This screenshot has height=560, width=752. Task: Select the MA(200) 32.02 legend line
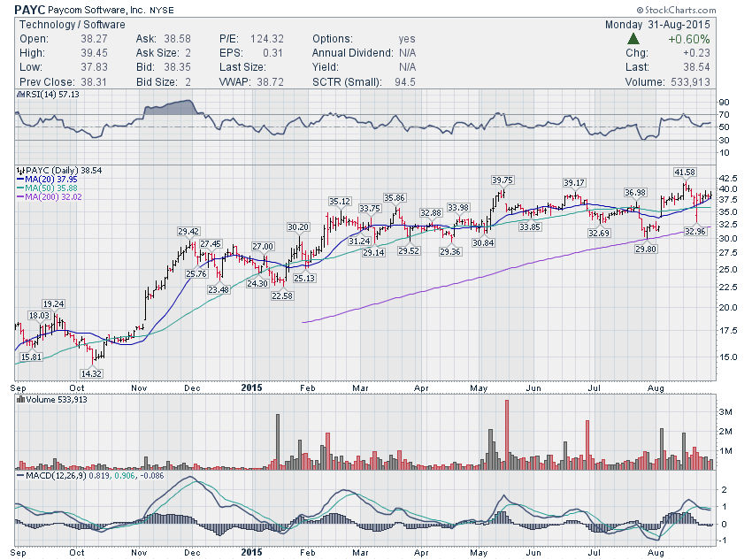pos(50,196)
